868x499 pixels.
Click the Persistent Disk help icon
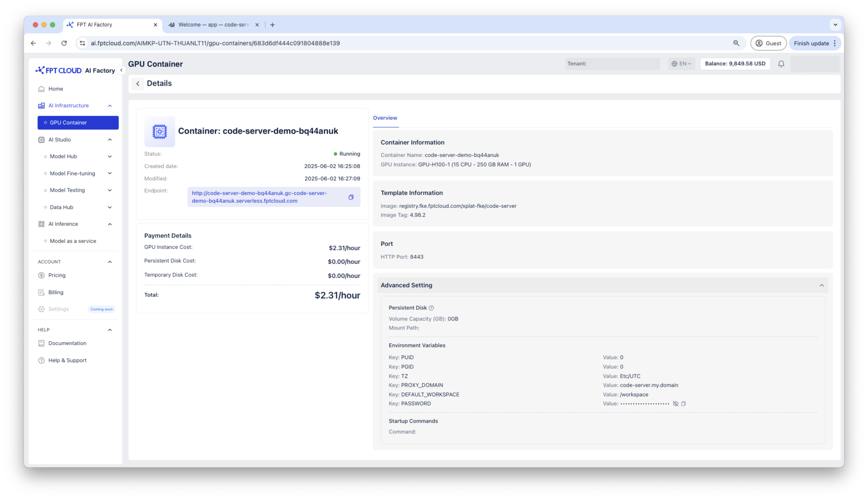click(x=431, y=308)
